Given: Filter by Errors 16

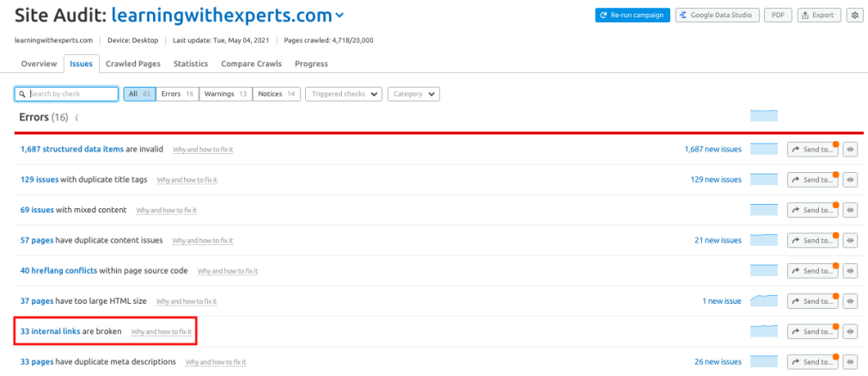Looking at the screenshot, I should (x=177, y=95).
